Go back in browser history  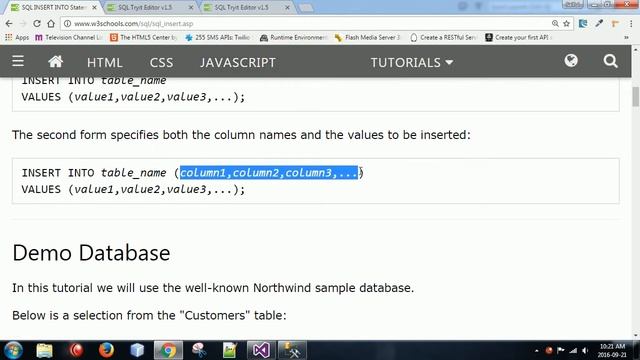click(x=9, y=24)
